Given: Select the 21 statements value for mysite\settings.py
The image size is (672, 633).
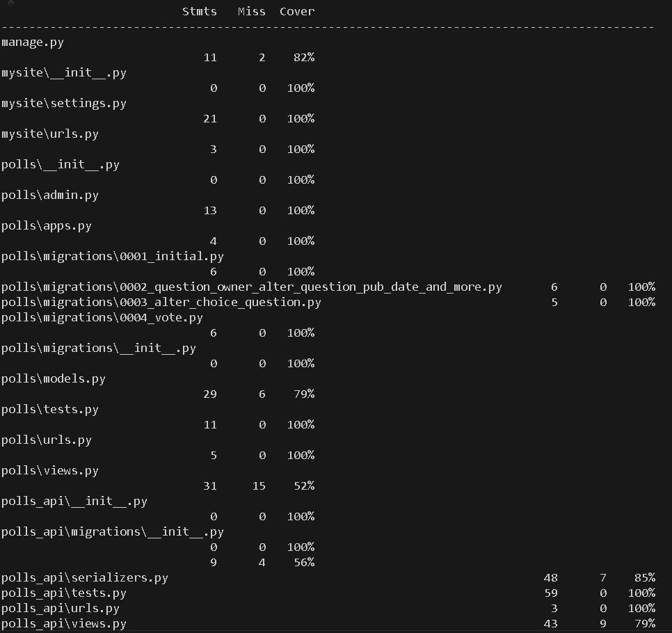Looking at the screenshot, I should click(x=210, y=119).
